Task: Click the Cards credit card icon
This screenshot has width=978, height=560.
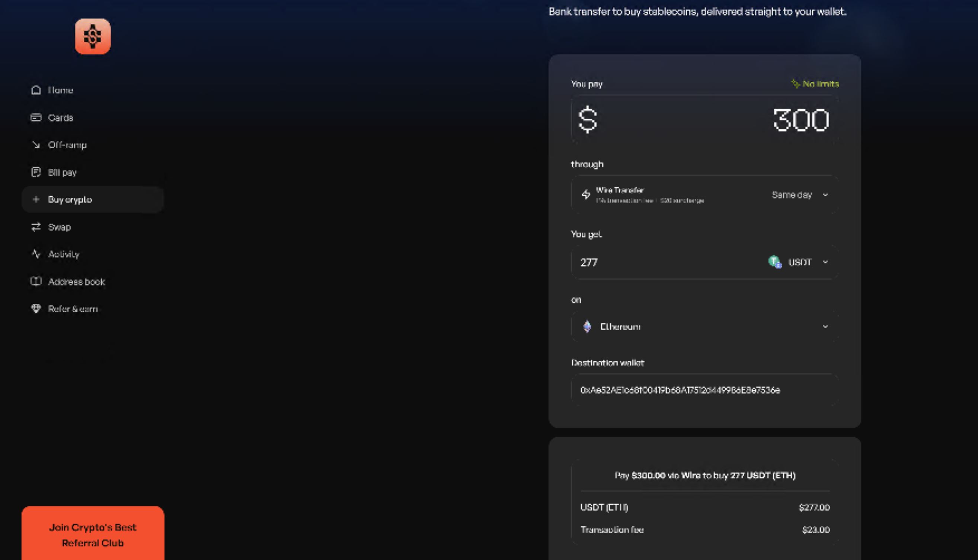Action: pos(36,117)
